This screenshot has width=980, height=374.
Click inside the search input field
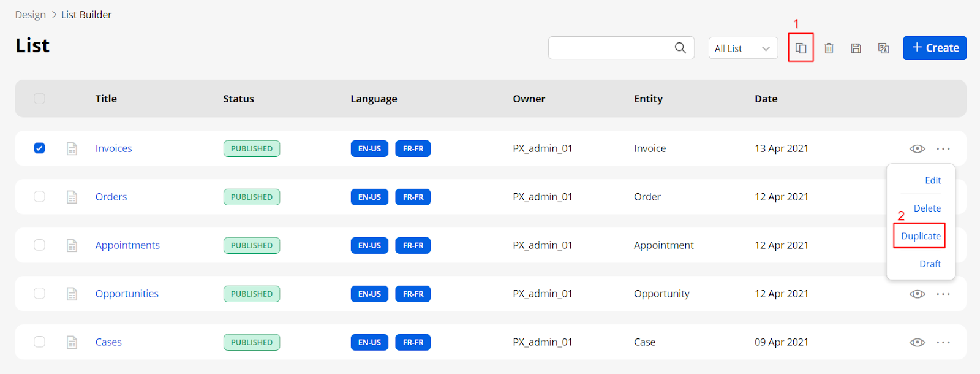609,48
